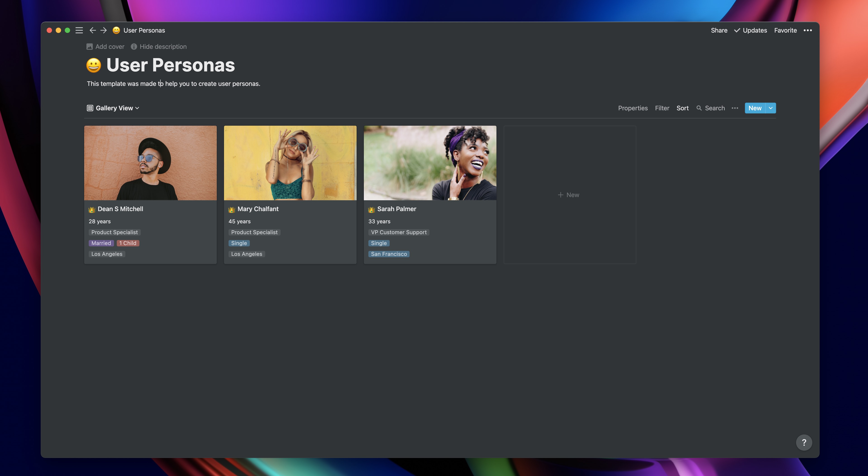Open the dropdown arrow beside New

click(771, 108)
